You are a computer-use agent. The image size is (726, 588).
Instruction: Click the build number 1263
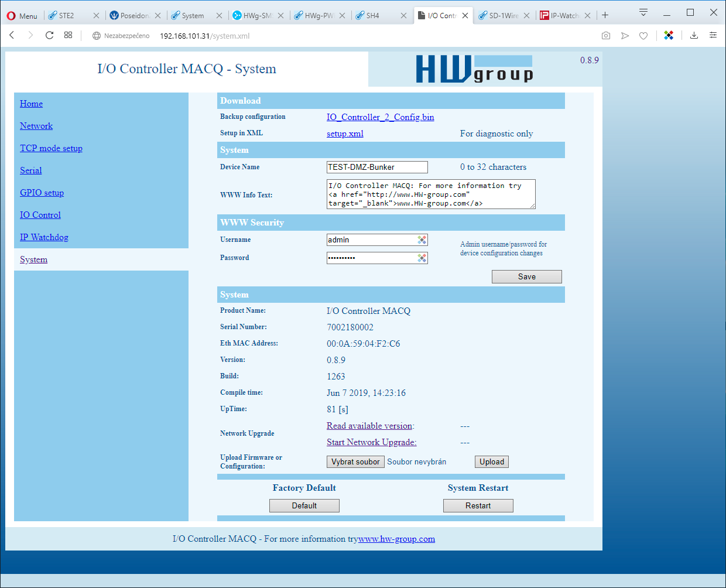tap(336, 377)
